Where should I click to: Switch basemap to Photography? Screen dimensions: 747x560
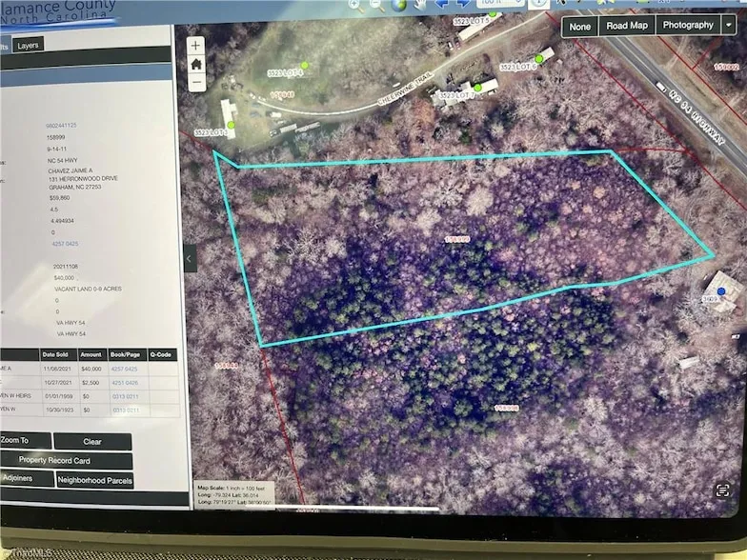tap(688, 26)
